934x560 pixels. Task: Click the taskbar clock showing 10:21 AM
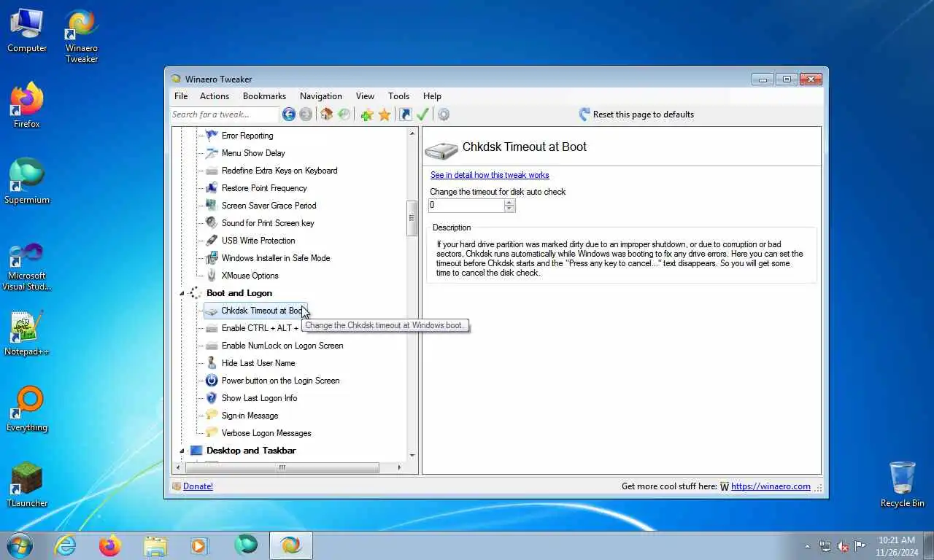point(897,546)
